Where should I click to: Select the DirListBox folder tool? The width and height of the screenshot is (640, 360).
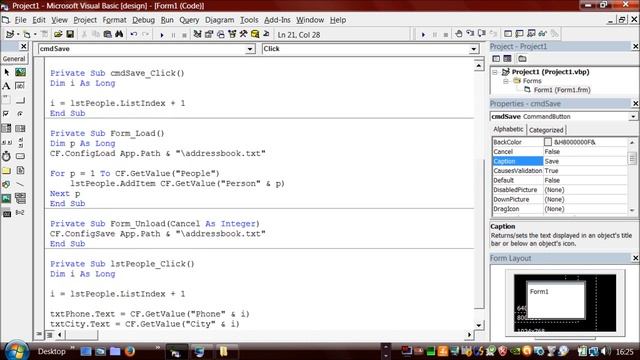point(7,171)
